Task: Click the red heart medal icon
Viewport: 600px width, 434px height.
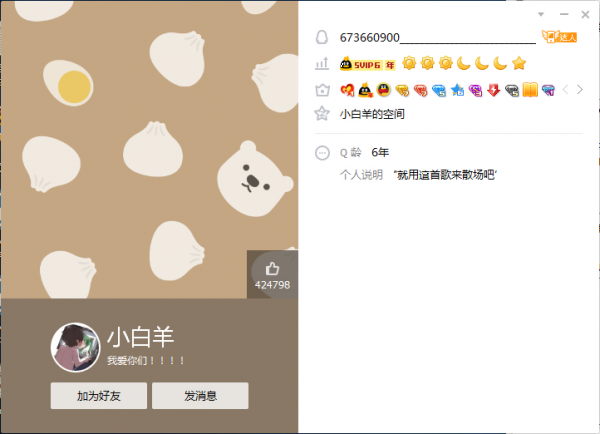Action: pos(347,90)
